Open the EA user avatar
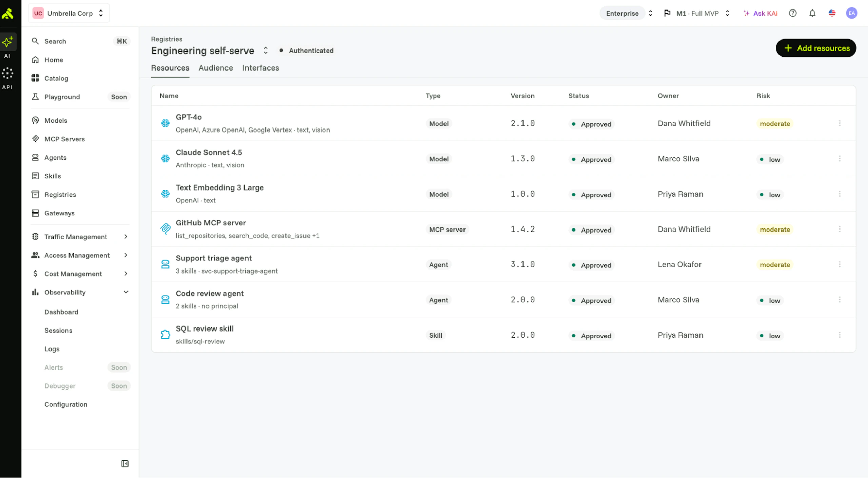This screenshot has width=868, height=478. click(x=852, y=13)
